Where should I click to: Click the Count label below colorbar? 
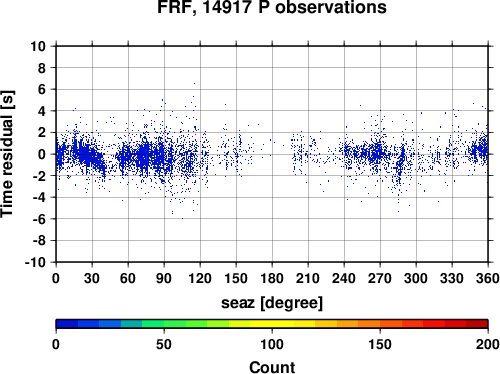pyautogui.click(x=272, y=367)
